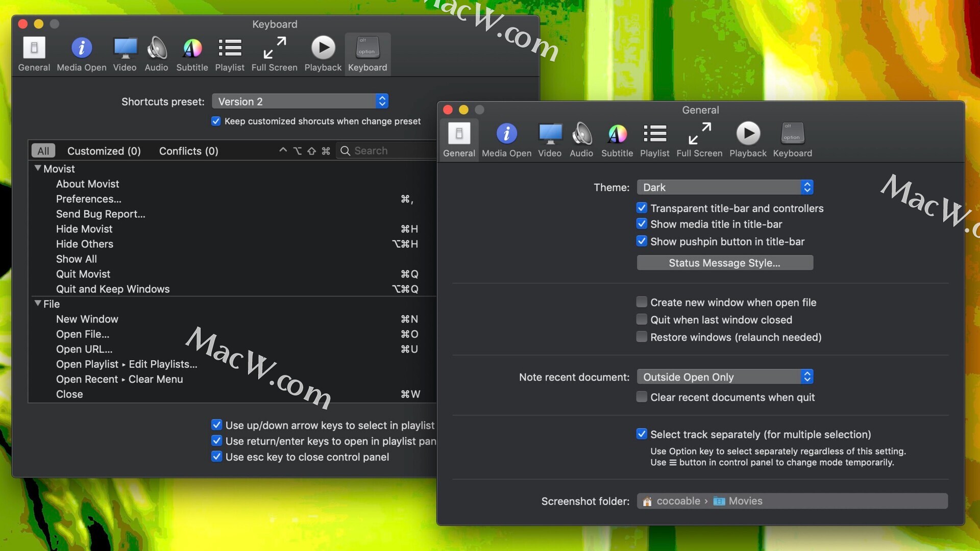Enable Quit when last window closed
The height and width of the screenshot is (551, 980).
642,319
